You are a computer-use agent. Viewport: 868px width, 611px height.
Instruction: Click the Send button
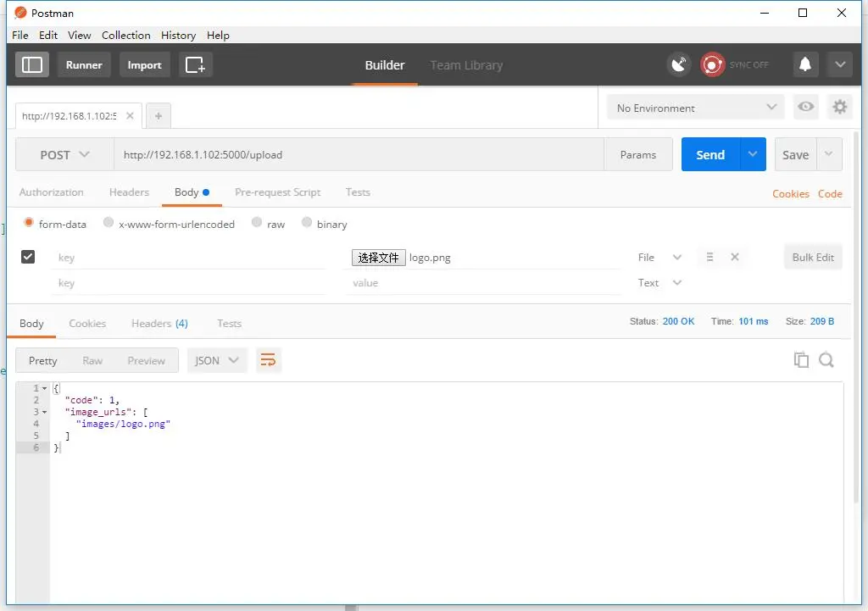tap(711, 154)
